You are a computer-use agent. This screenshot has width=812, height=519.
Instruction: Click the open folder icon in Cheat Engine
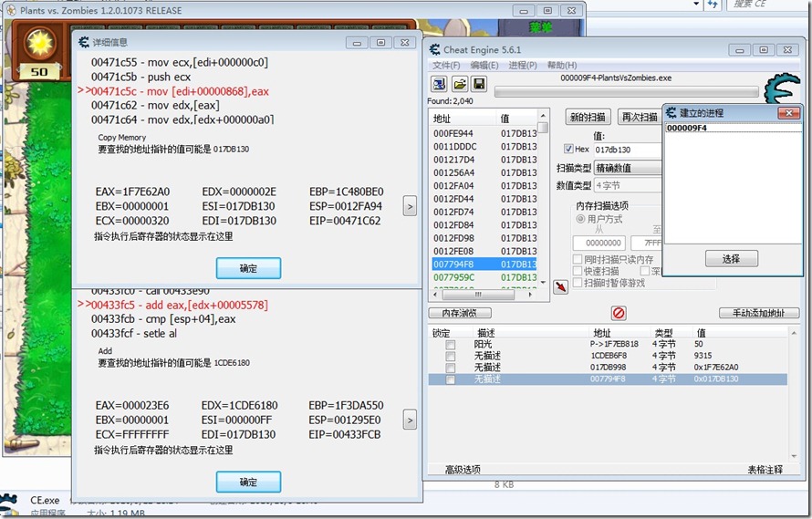point(459,85)
